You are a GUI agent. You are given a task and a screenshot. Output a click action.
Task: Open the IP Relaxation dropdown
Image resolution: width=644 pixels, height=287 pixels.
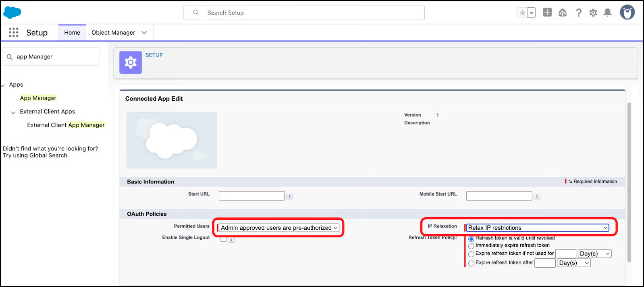point(538,228)
